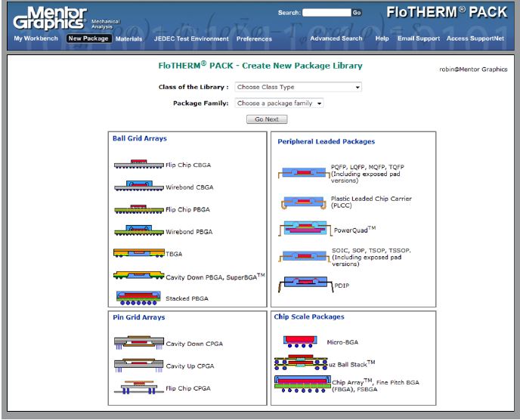
Task: Click the Flip Chip CBGA label
Action: pyautogui.click(x=188, y=165)
